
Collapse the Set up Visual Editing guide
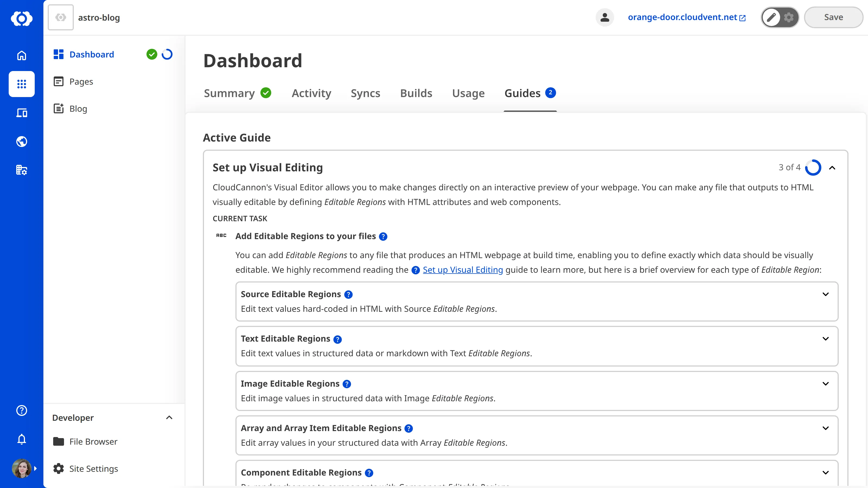(x=832, y=168)
